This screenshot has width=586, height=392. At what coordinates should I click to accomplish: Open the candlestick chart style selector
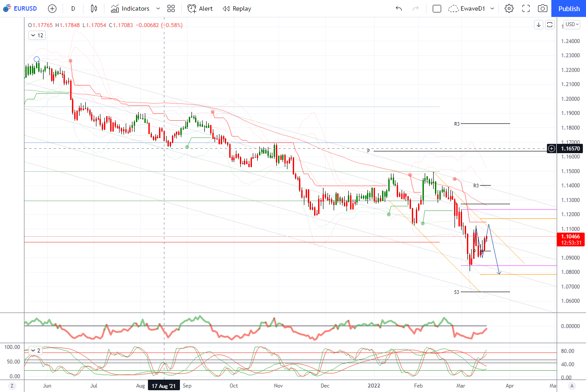[93, 8]
